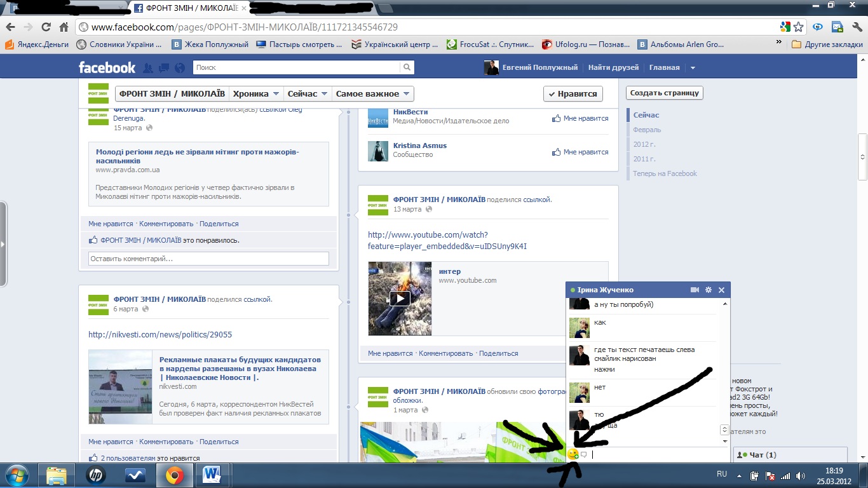Click the Оставить комментарий field
Image resolution: width=868 pixels, height=488 pixels.
click(208, 259)
